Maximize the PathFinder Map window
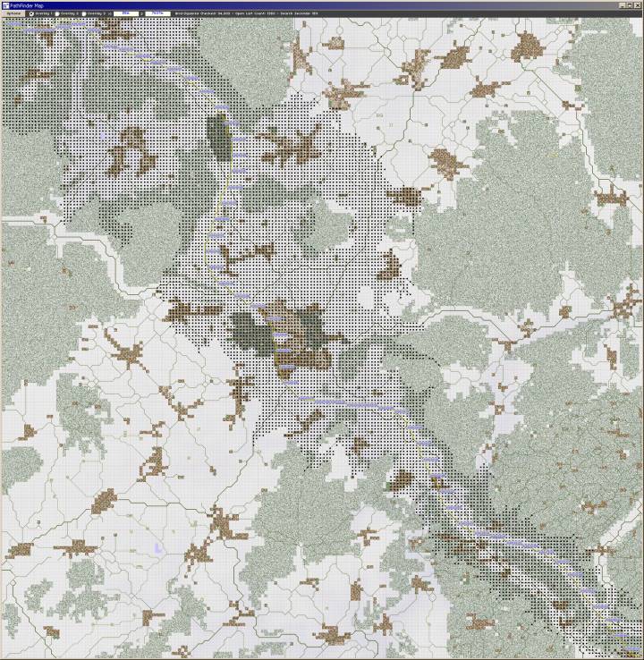The image size is (644, 660). (630, 5)
